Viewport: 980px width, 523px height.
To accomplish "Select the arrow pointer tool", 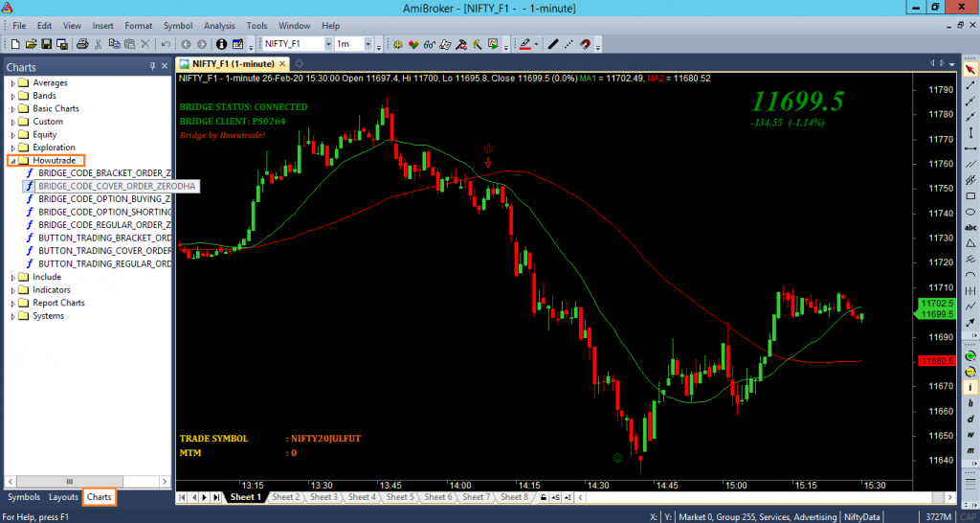I will click(x=970, y=69).
